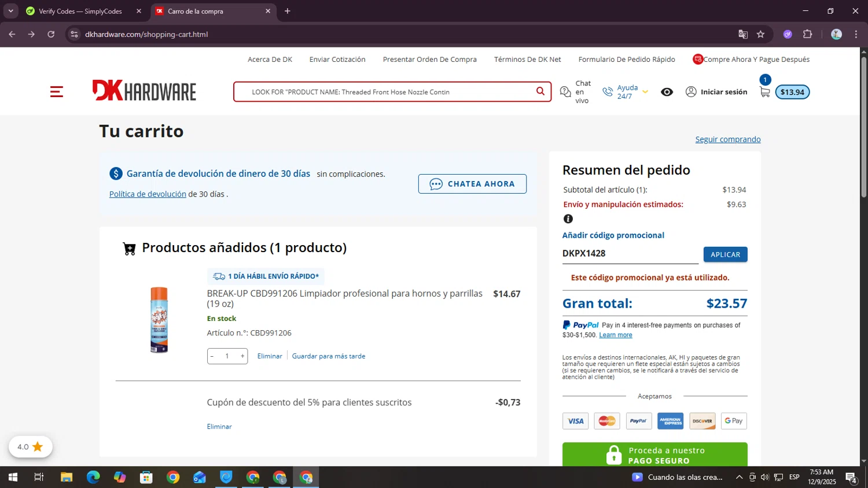Click the Mastercard payment icon
The height and width of the screenshot is (488, 868).
607,421
